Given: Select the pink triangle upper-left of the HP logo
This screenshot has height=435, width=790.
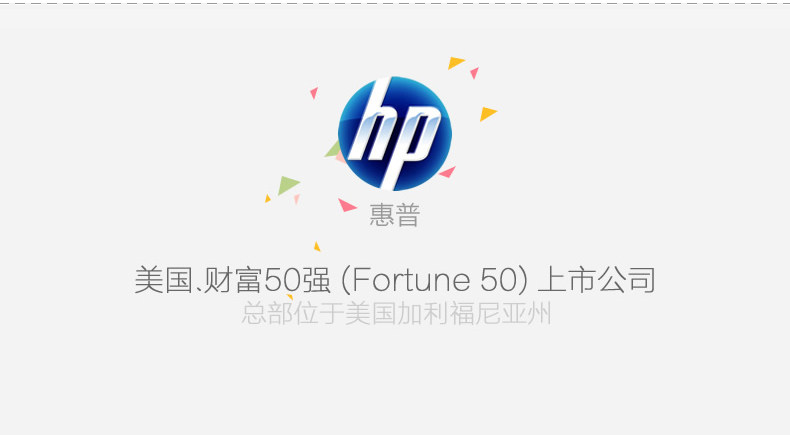Looking at the screenshot, I should coord(314,92).
